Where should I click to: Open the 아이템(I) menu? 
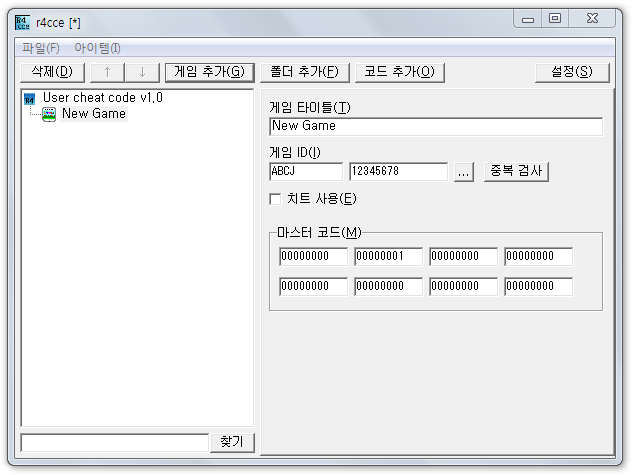97,48
